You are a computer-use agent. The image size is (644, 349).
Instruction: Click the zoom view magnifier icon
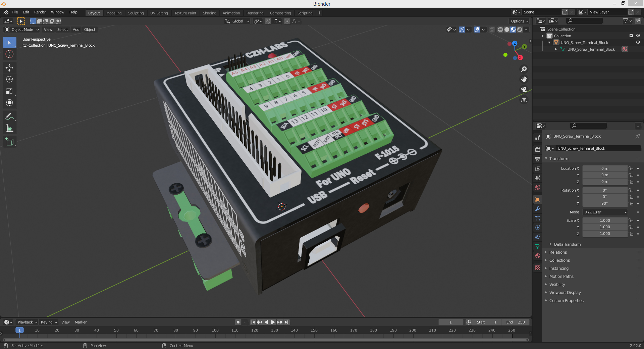[524, 69]
